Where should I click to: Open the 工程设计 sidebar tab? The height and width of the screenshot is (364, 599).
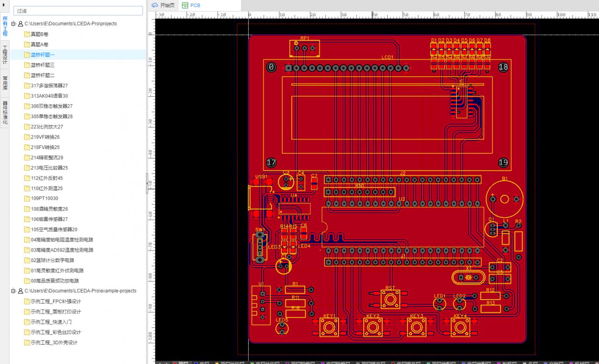coord(5,55)
